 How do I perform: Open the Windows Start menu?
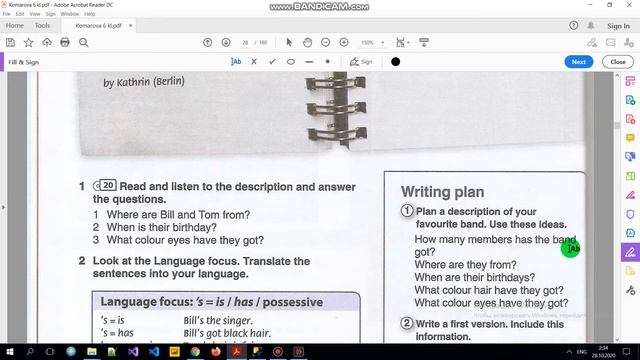pos(9,351)
